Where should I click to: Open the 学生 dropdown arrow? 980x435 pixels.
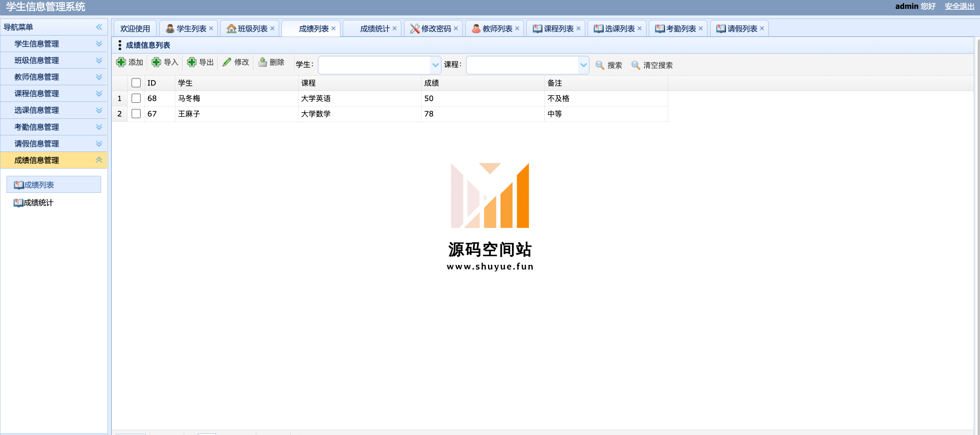pyautogui.click(x=435, y=65)
